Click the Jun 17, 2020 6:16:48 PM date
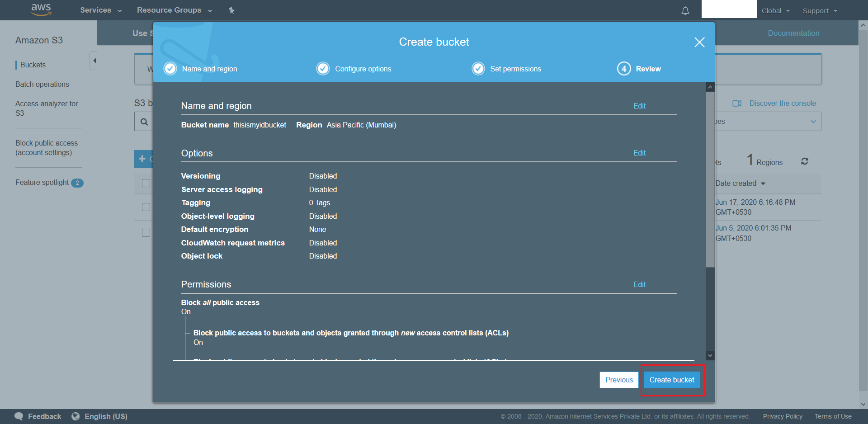This screenshot has width=868, height=424. pos(755,207)
